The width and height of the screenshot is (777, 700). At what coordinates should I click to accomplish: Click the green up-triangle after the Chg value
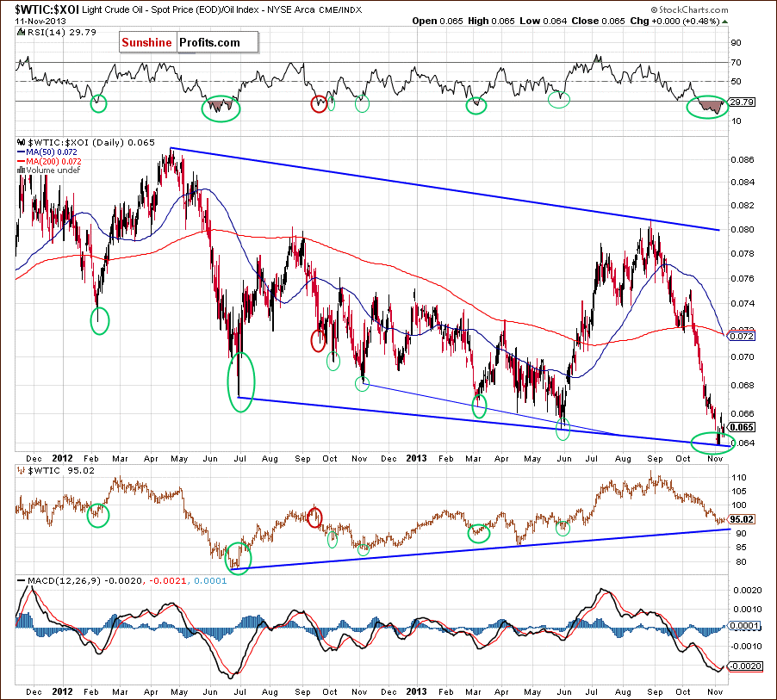(x=725, y=22)
